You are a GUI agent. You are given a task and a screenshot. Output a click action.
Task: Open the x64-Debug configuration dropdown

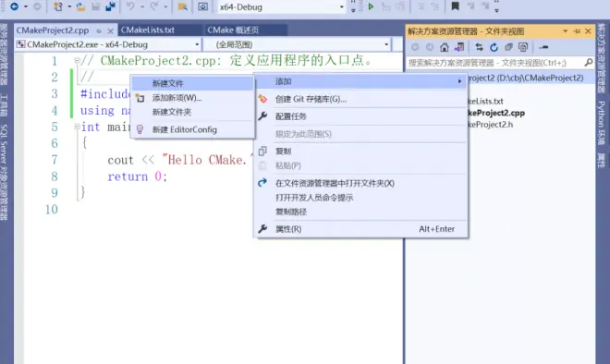(x=342, y=7)
